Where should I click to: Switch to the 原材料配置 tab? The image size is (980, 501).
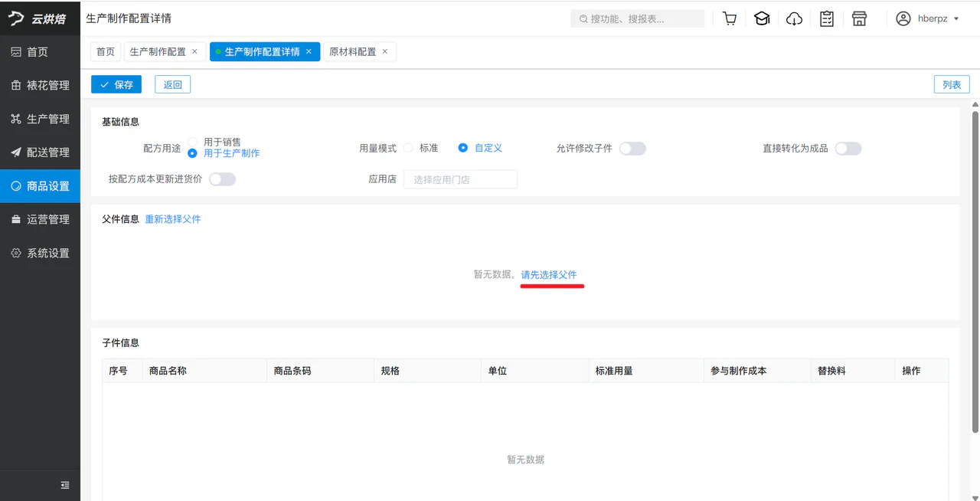click(x=352, y=52)
